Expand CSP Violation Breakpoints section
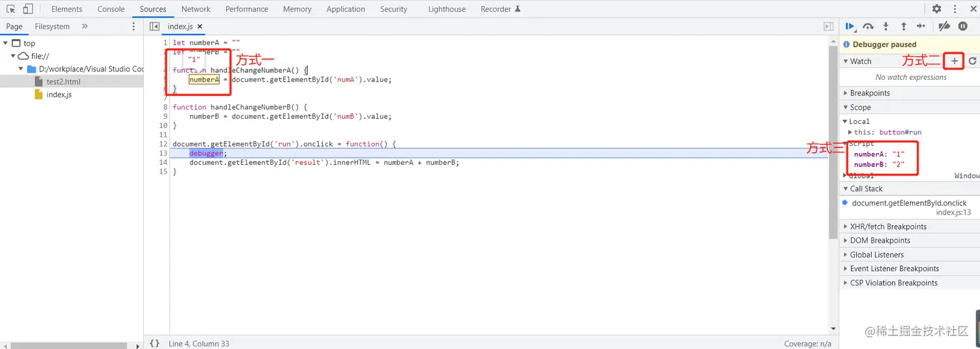The image size is (980, 349). (846, 283)
